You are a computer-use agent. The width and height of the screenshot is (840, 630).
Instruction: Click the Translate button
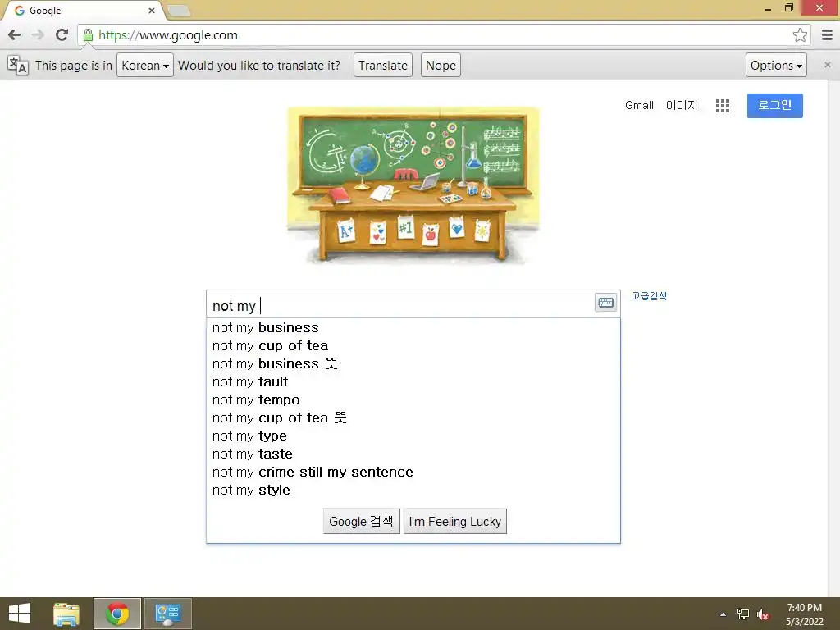(382, 66)
